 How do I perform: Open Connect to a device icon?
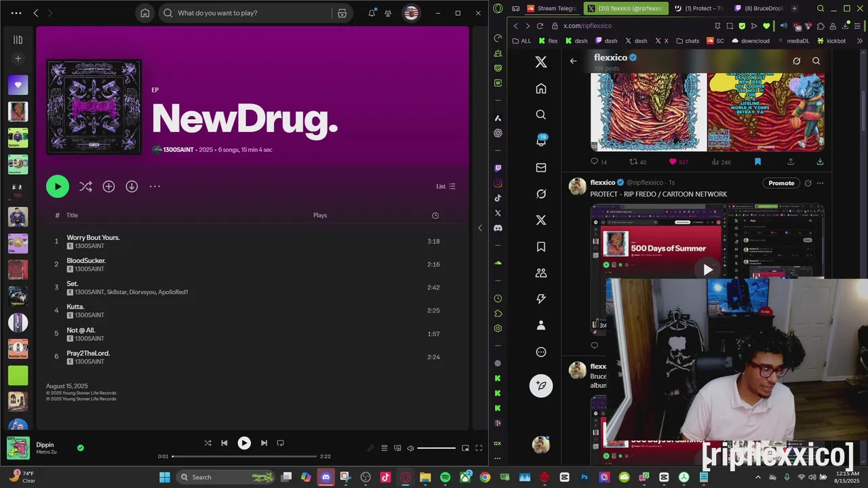[397, 448]
